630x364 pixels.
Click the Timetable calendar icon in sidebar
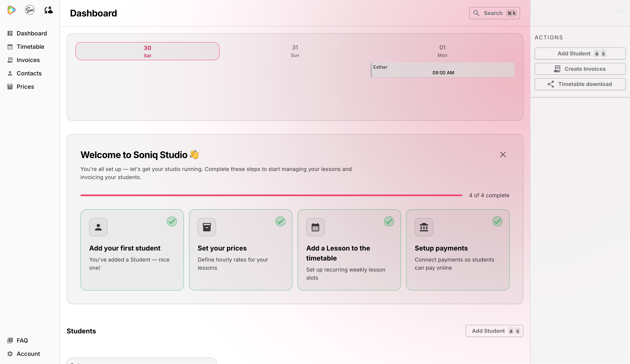(10, 47)
